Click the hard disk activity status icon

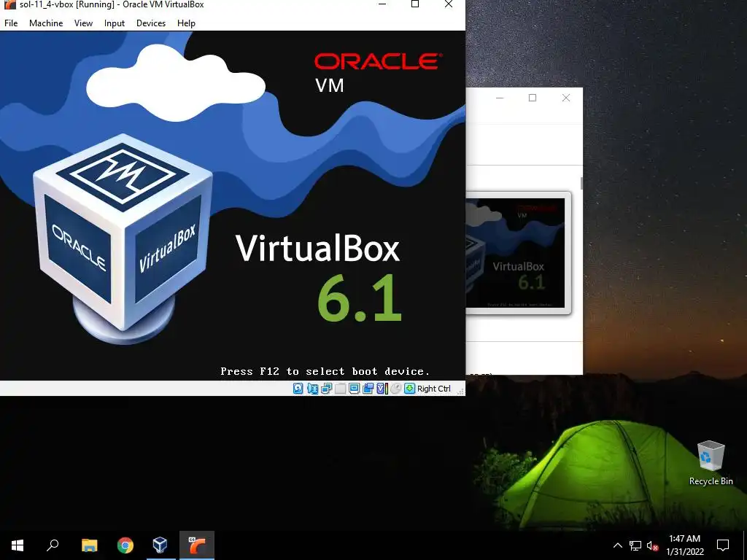click(298, 389)
